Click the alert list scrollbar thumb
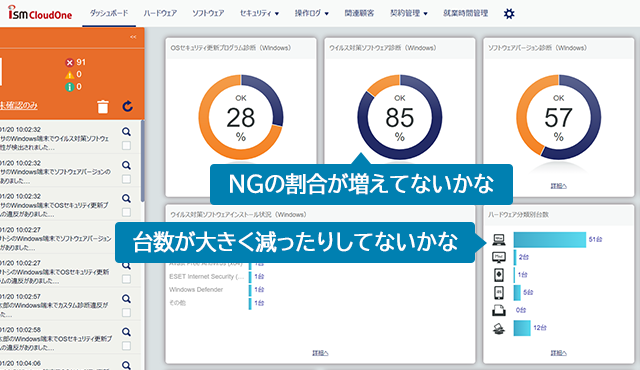 (x=142, y=161)
